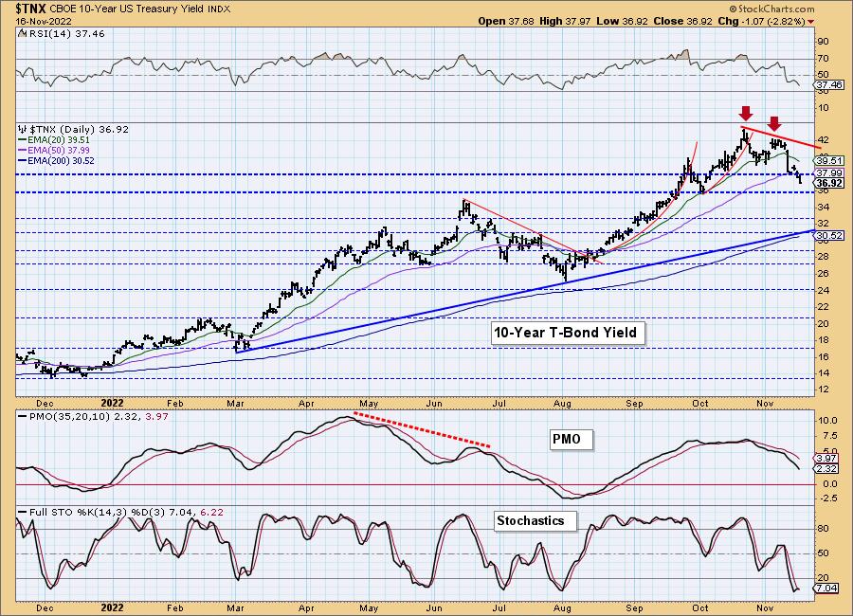Click the 10.0 level on PMO axis
The height and width of the screenshot is (616, 853).
click(x=826, y=421)
